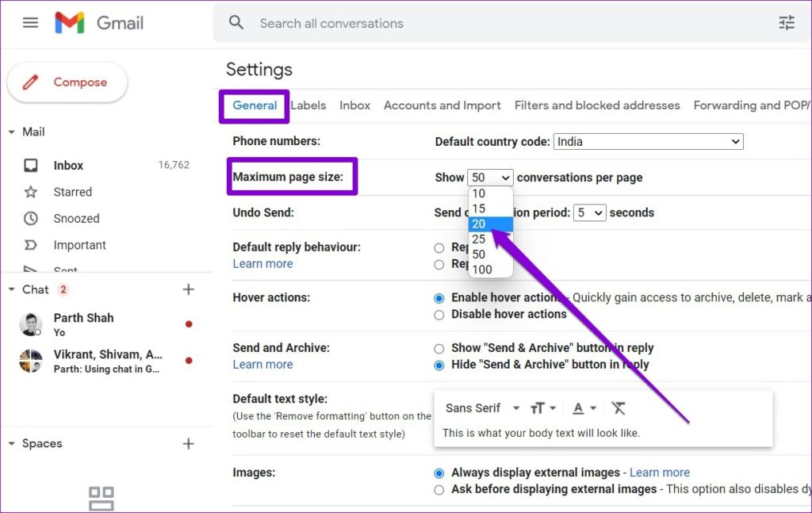The image size is (812, 513).
Task: Open the Undo Send confirmation period dropdown
Action: pos(591,212)
